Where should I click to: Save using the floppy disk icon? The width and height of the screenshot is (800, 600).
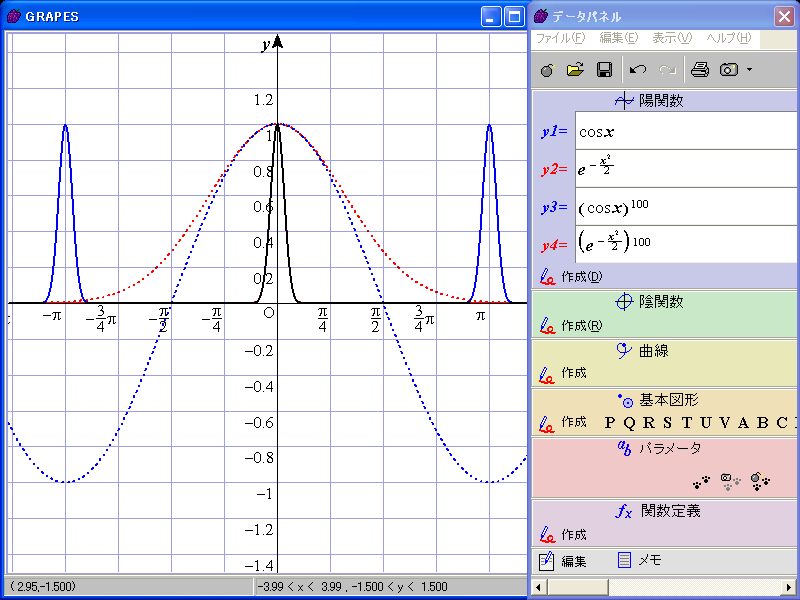(x=604, y=70)
